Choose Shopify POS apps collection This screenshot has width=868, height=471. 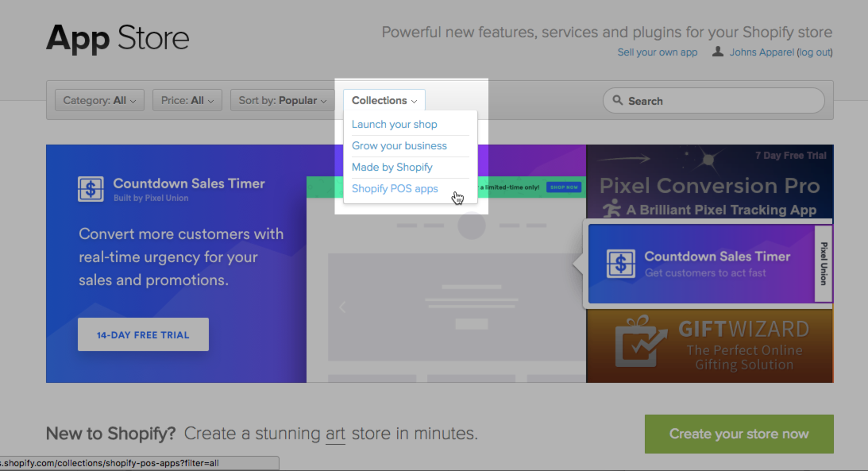395,189
